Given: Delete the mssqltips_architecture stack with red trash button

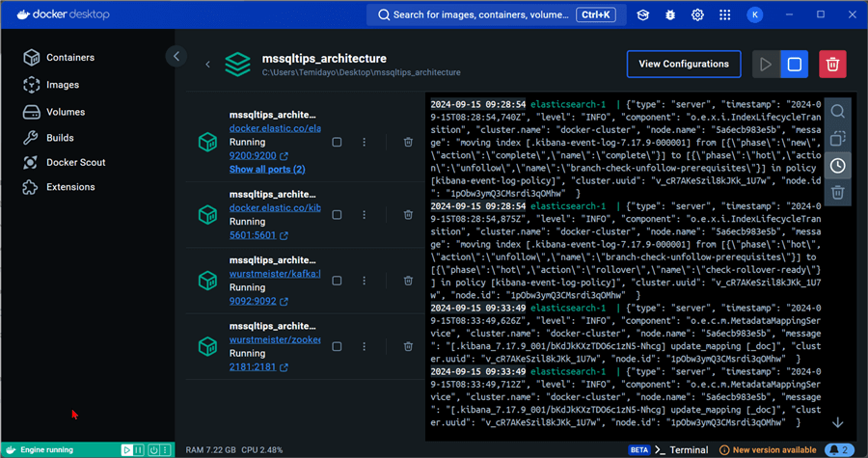Looking at the screenshot, I should (832, 65).
